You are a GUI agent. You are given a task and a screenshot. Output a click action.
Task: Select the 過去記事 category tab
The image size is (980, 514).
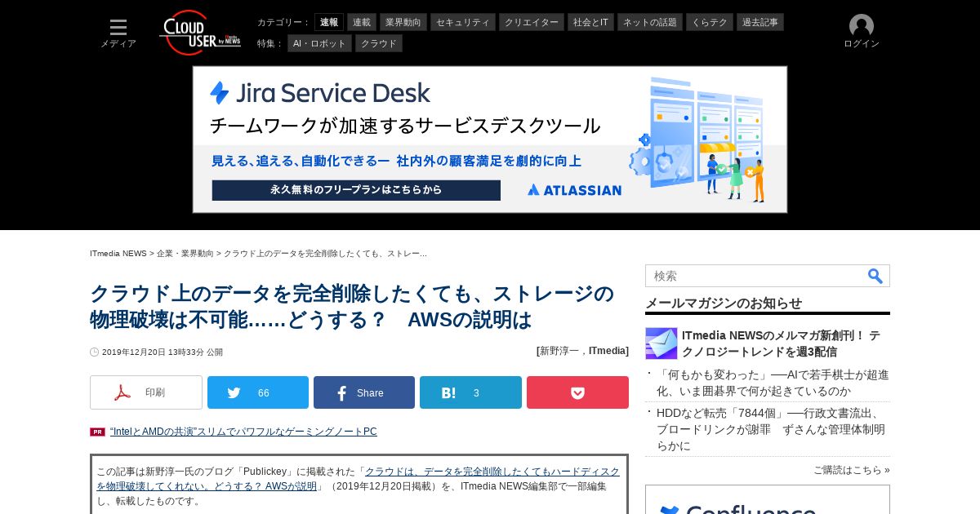pos(760,22)
